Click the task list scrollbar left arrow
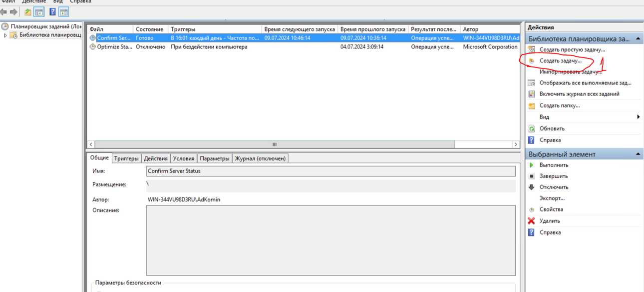 point(91,144)
